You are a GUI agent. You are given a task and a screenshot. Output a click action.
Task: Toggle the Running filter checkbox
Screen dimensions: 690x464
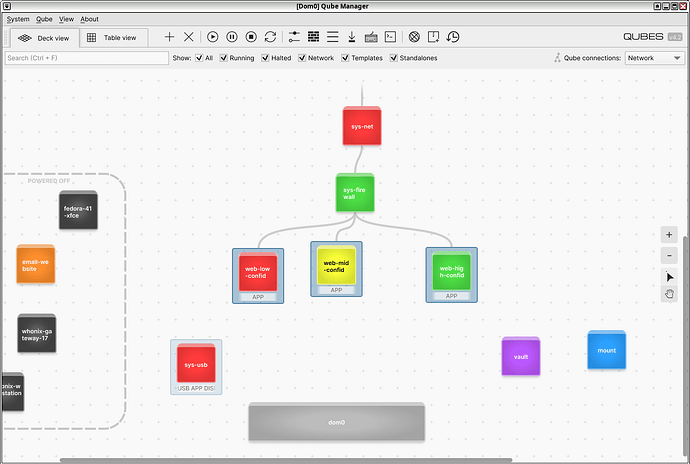pyautogui.click(x=224, y=58)
